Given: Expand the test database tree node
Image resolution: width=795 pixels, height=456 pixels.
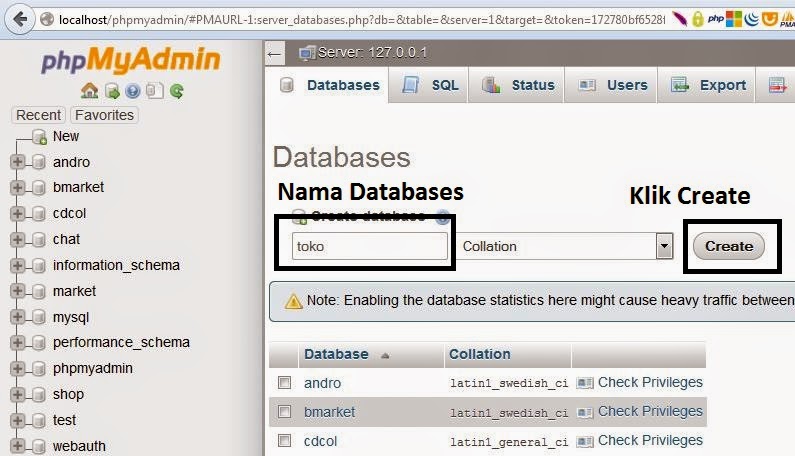Looking at the screenshot, I should coord(17,420).
